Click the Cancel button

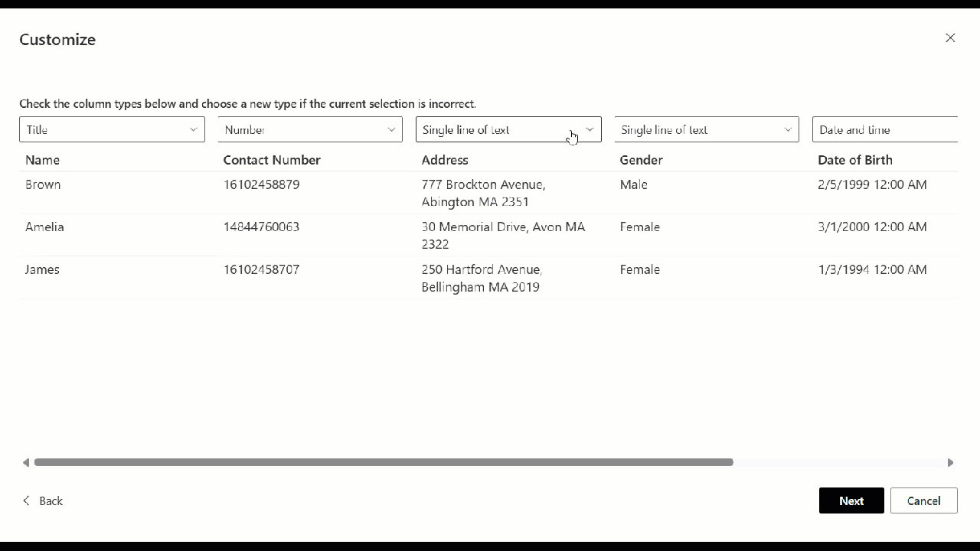coord(923,500)
